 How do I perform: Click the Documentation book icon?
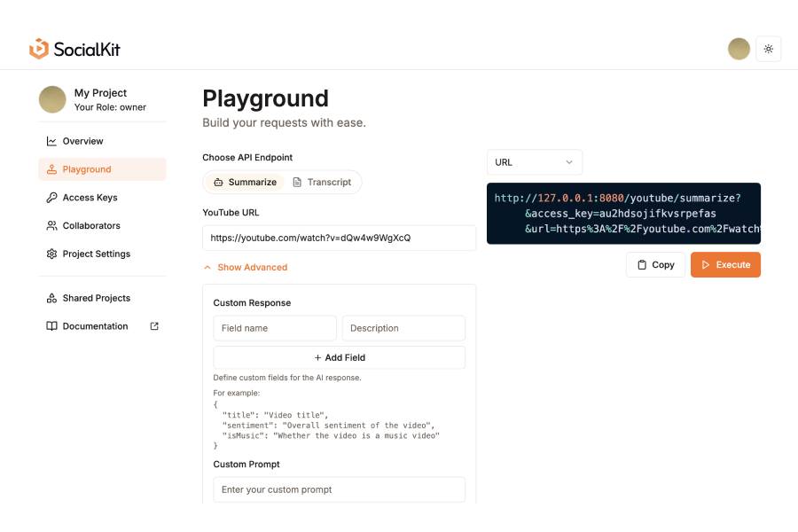(x=51, y=326)
